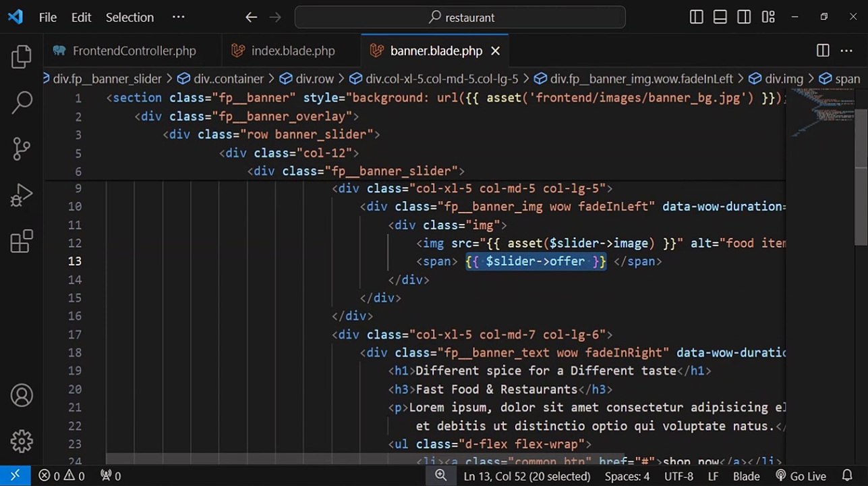The width and height of the screenshot is (868, 486).
Task: Open the Accounts menu icon
Action: pos(22,396)
